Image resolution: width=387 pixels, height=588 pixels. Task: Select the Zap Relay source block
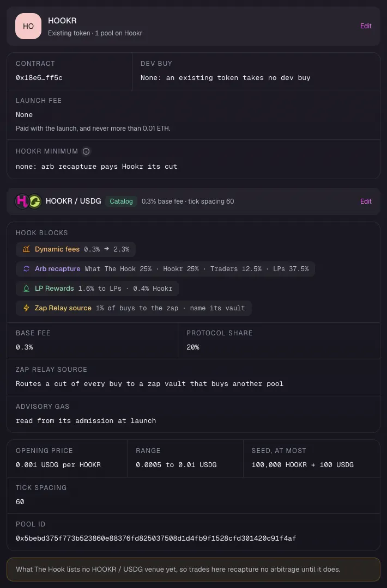(134, 308)
